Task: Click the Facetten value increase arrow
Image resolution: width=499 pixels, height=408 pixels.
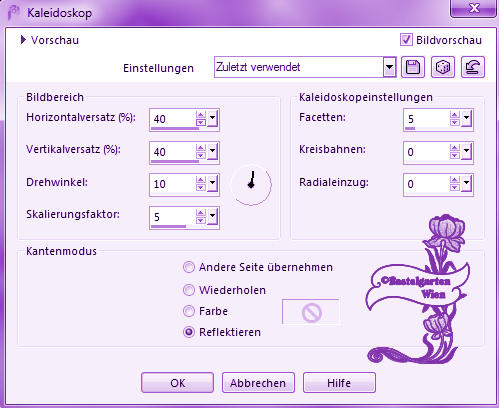Action: [454, 115]
